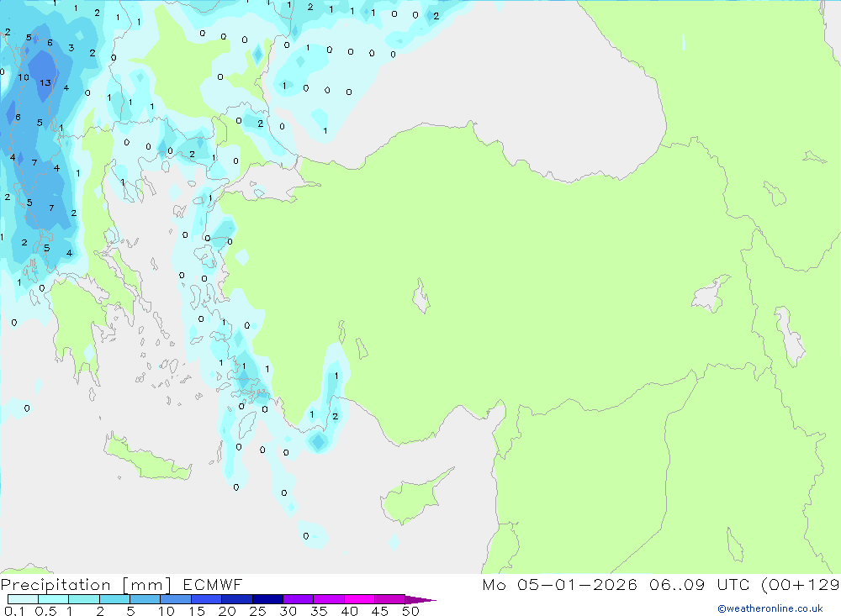Click the 'Mo 05-01-2026' date text
The image size is (841, 616).
pos(559,584)
